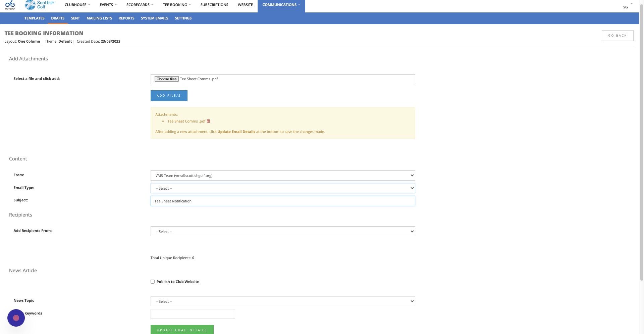Switch to the Sent tab
644x334 pixels.
75,18
